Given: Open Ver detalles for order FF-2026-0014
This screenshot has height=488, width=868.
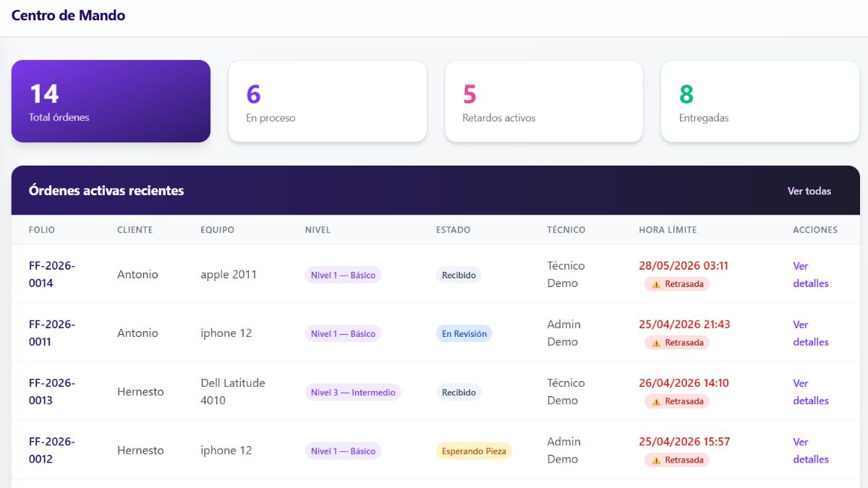Looking at the screenshot, I should (811, 275).
